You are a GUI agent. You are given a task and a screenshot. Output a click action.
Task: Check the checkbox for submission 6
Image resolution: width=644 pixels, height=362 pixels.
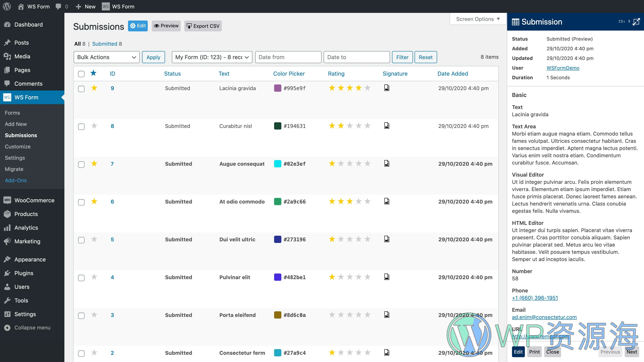(x=81, y=202)
